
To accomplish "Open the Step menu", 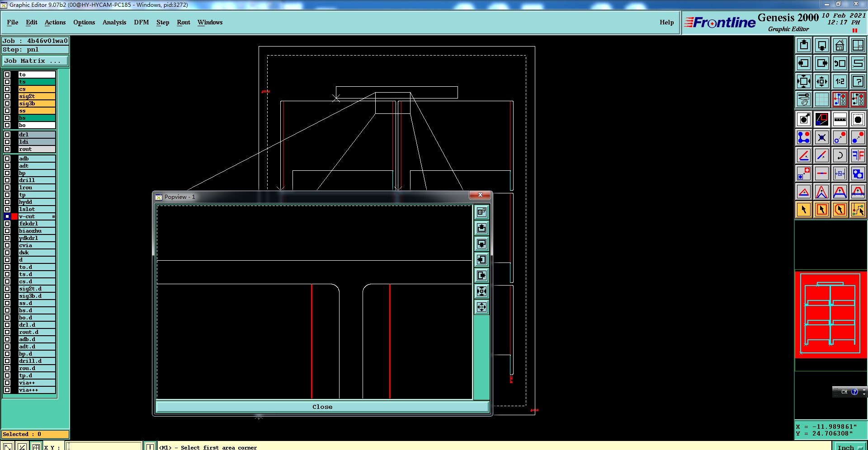I will pyautogui.click(x=163, y=22).
